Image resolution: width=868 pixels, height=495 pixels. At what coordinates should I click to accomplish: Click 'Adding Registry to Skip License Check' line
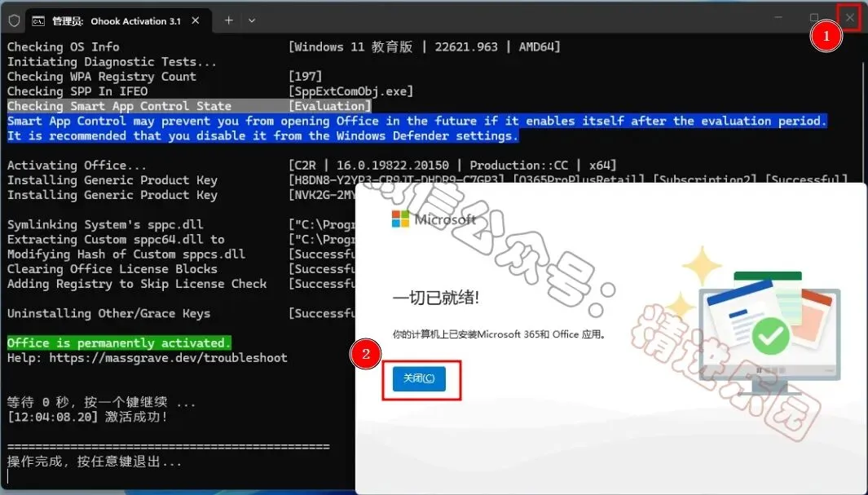(137, 284)
